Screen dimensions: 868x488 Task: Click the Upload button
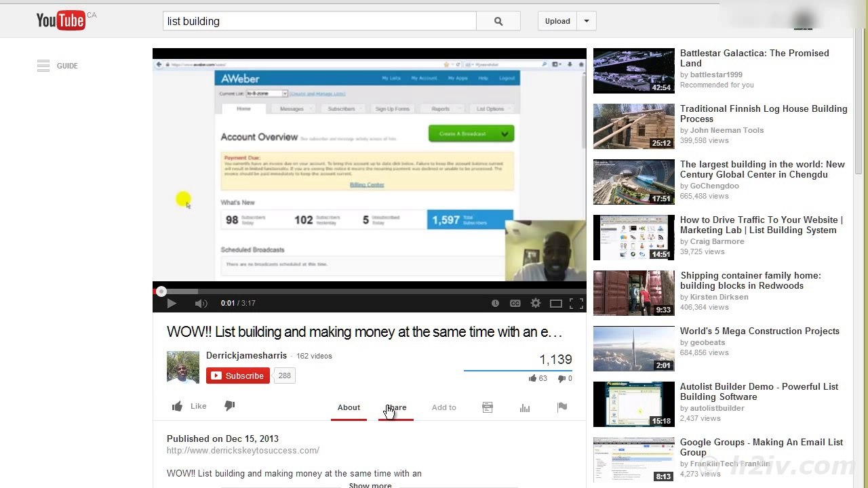pyautogui.click(x=557, y=21)
